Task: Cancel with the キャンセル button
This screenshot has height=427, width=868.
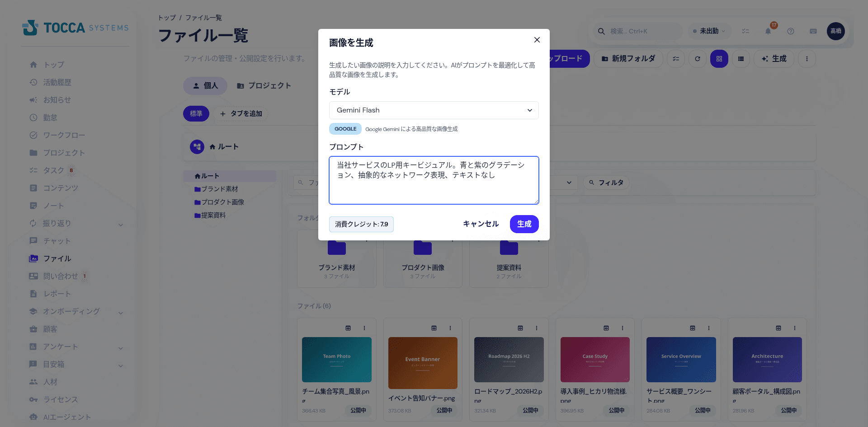Action: click(481, 224)
